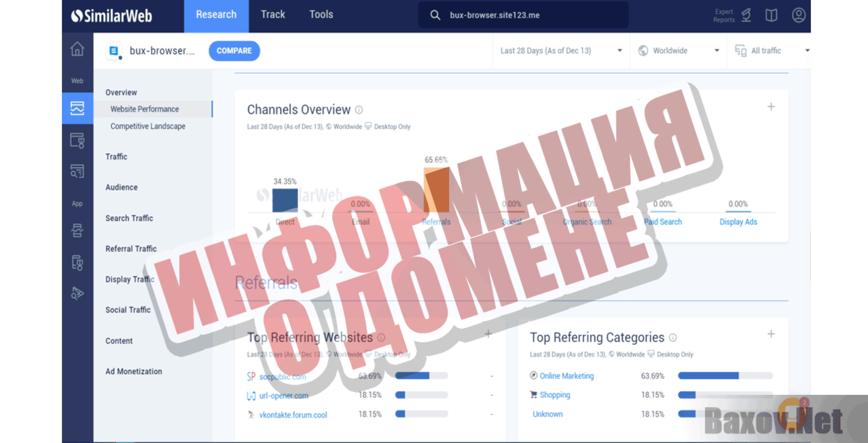The width and height of the screenshot is (868, 443).
Task: Open the Content section
Action: tap(119, 341)
